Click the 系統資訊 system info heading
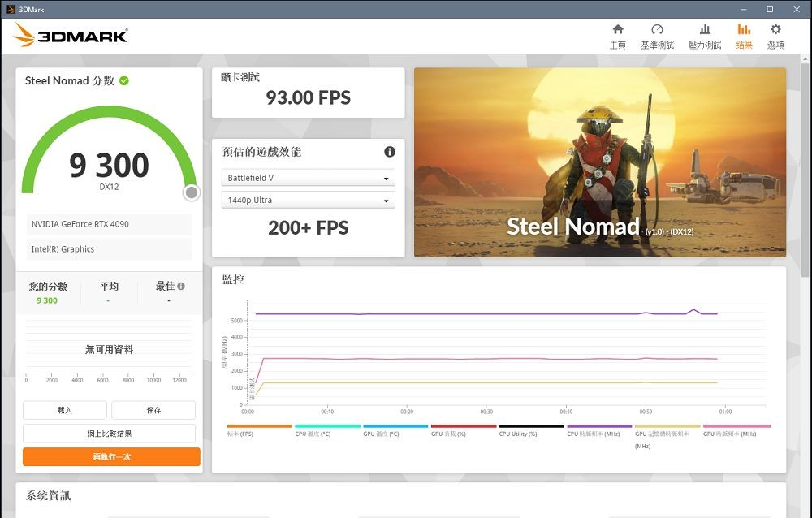 click(48, 496)
